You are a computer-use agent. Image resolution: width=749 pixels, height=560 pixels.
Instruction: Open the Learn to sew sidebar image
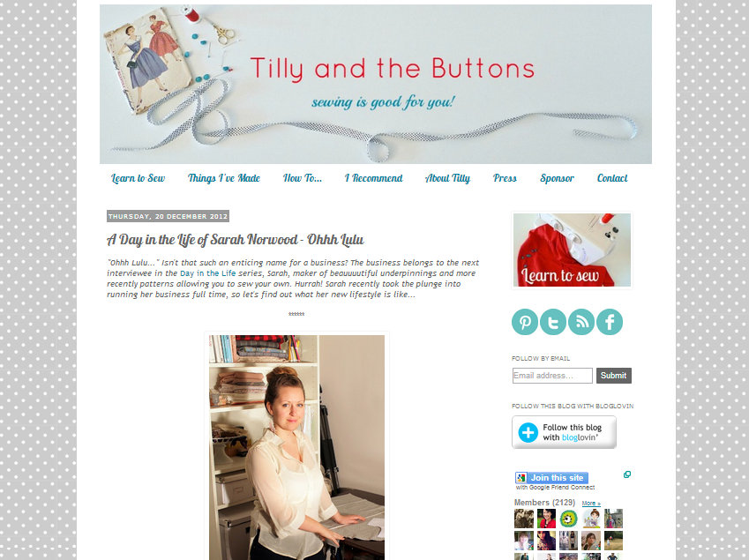pos(572,250)
